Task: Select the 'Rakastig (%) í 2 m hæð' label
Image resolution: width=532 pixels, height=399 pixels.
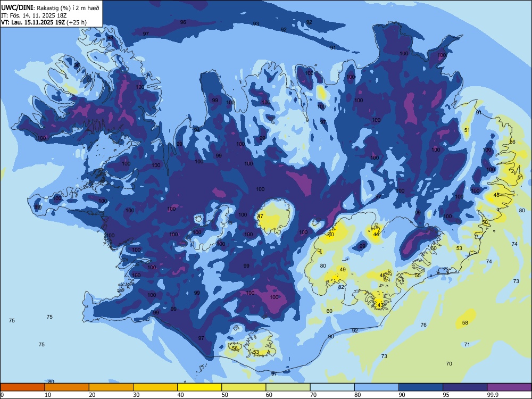Action: tap(68, 8)
